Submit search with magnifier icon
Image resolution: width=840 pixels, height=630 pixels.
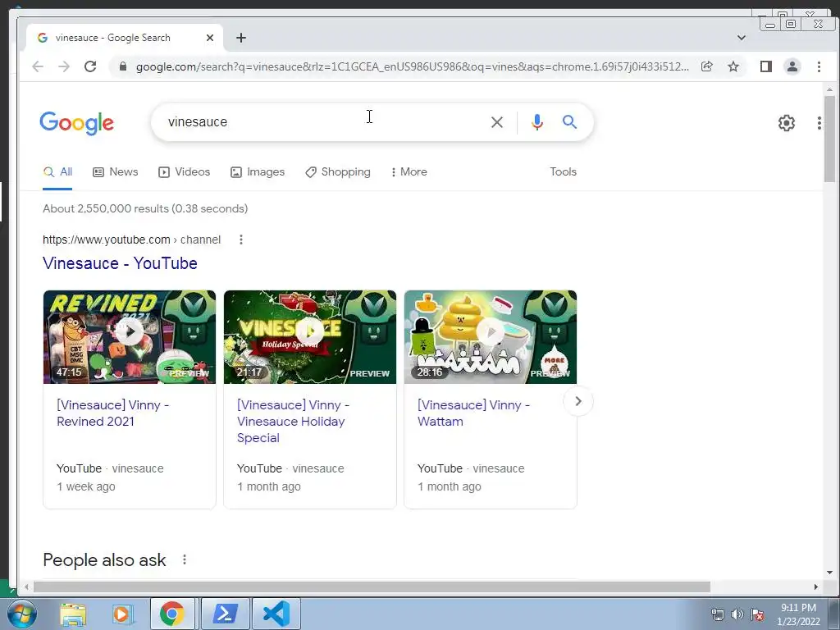point(569,122)
